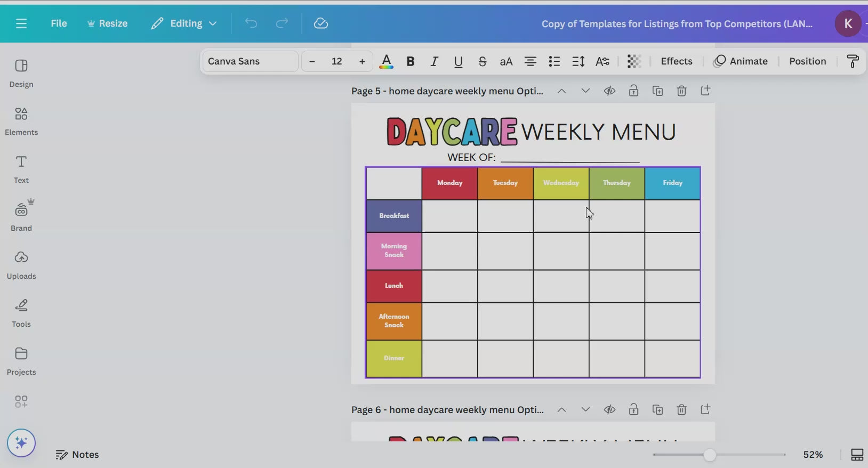This screenshot has height=468, width=868.
Task: Delete Page 5 using trash icon
Action: point(681,91)
